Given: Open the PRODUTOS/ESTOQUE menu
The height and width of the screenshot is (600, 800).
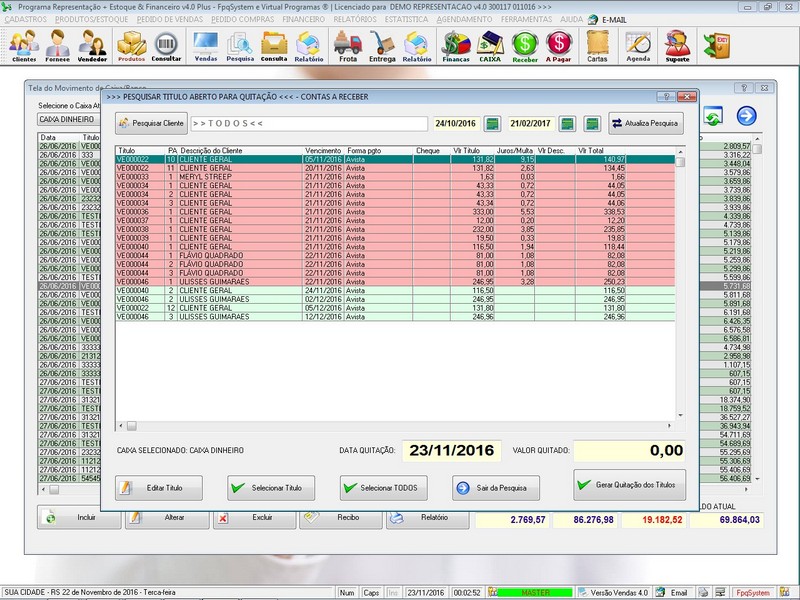Looking at the screenshot, I should coord(92,19).
